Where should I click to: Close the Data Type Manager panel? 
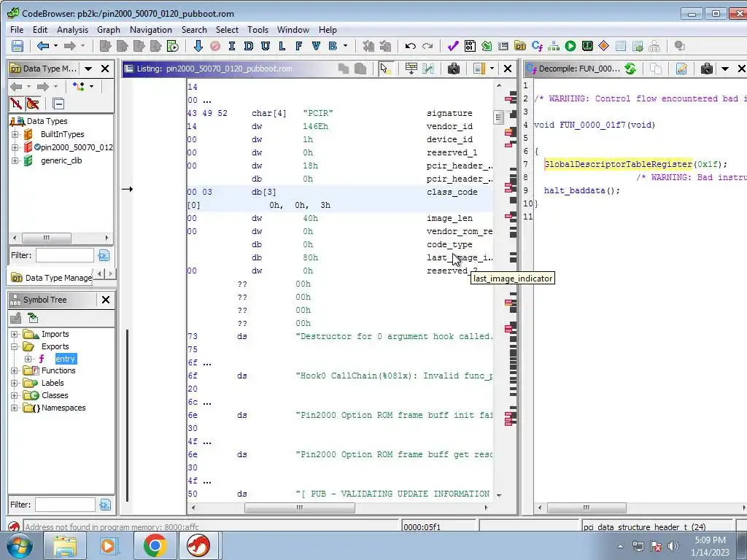tap(105, 69)
